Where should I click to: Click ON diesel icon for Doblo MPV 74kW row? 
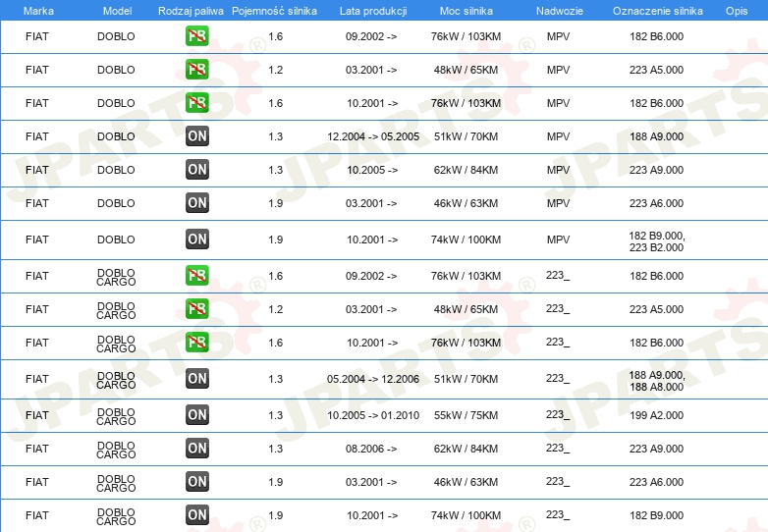196,239
